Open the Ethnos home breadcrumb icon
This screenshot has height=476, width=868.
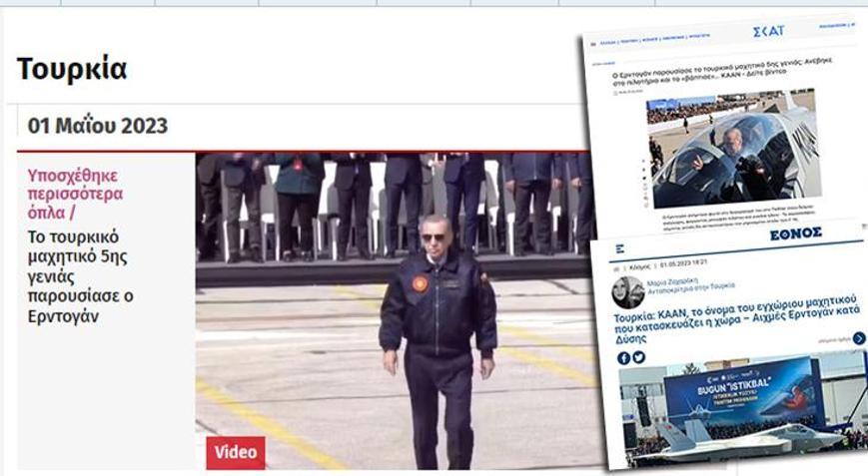pos(616,269)
